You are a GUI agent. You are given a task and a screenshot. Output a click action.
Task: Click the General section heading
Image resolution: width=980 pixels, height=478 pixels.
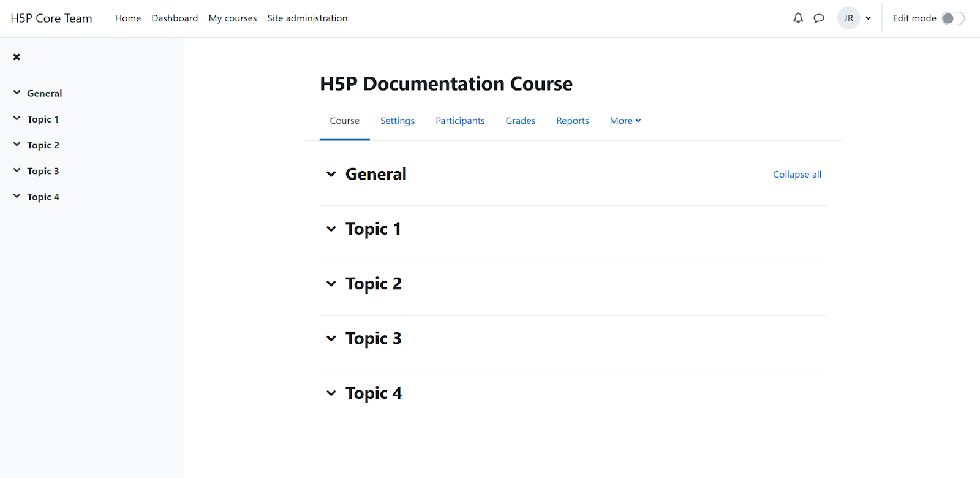point(376,174)
